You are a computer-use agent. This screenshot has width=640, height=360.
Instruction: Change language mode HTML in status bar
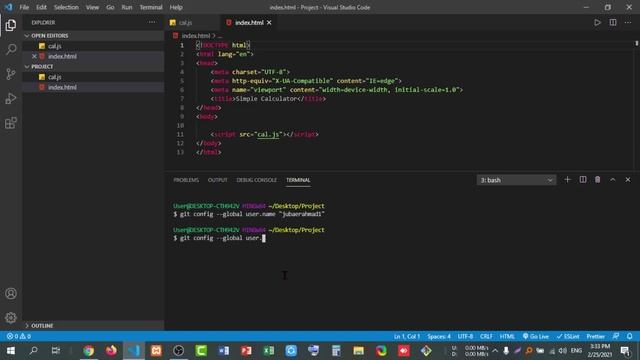(x=507, y=336)
